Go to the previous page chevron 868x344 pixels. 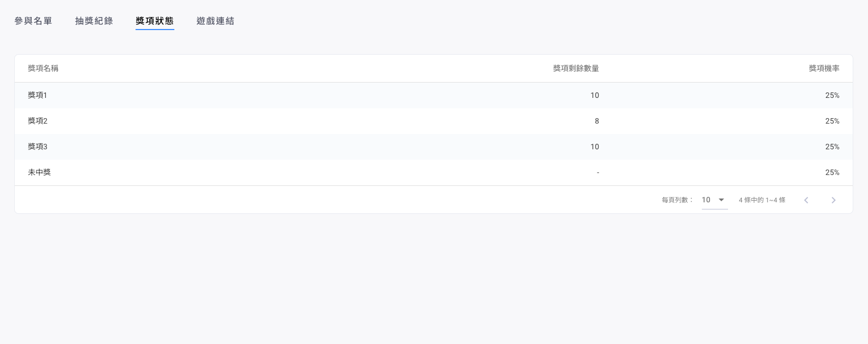(806, 200)
